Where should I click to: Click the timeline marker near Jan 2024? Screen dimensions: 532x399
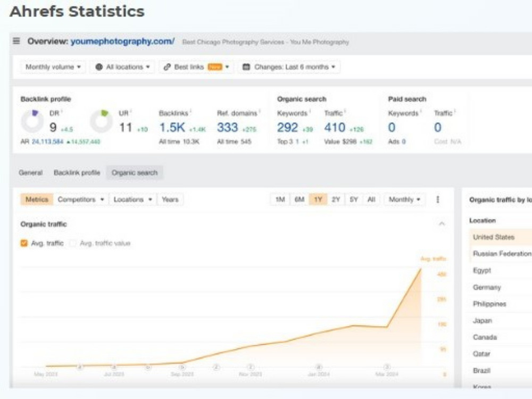click(x=319, y=367)
